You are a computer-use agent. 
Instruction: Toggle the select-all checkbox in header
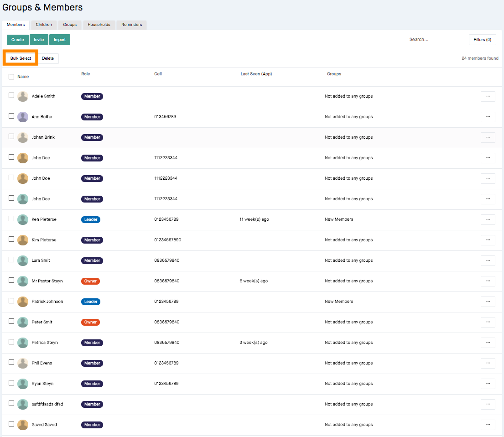click(11, 76)
